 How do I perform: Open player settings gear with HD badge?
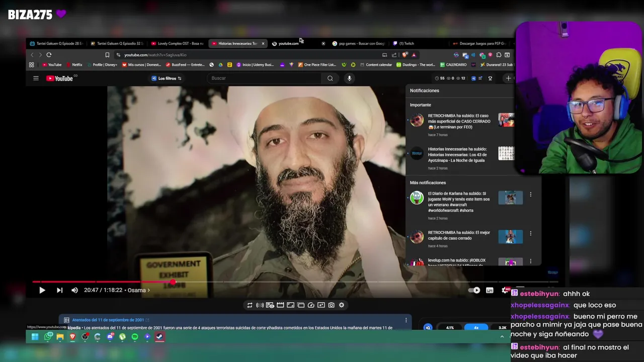(506, 290)
